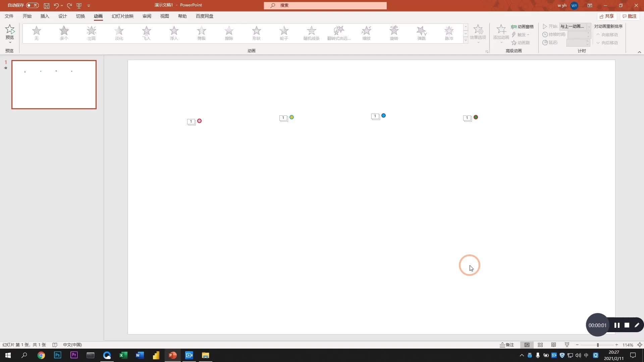Pick the Bounce (弹跳) animation effect
The width and height of the screenshot is (644, 362).
click(x=421, y=33)
